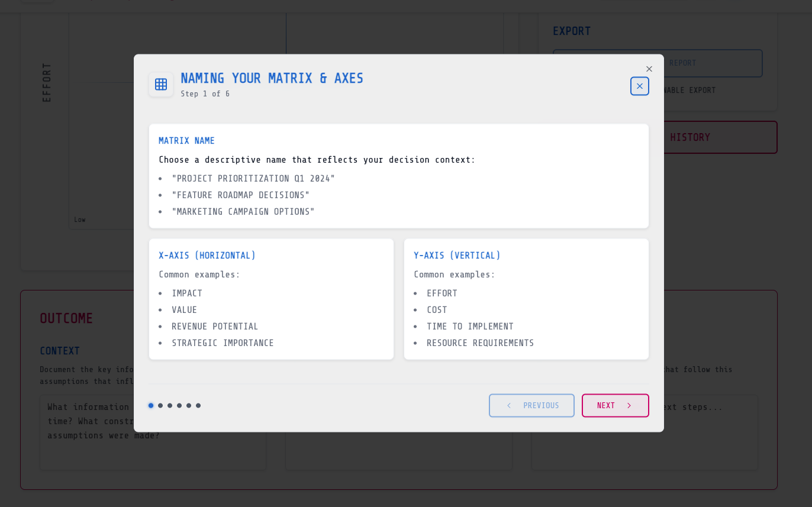Click the MATRIX NAME section card
The width and height of the screenshot is (812, 507).
(399, 175)
